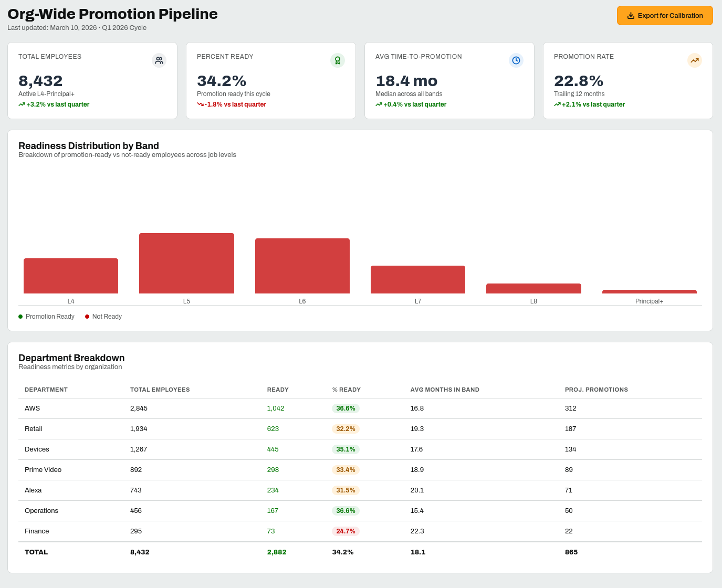Screen dimensions: 722x588
Task: Click the trending arrow icon in Promotion Rate card
Action: pos(695,60)
